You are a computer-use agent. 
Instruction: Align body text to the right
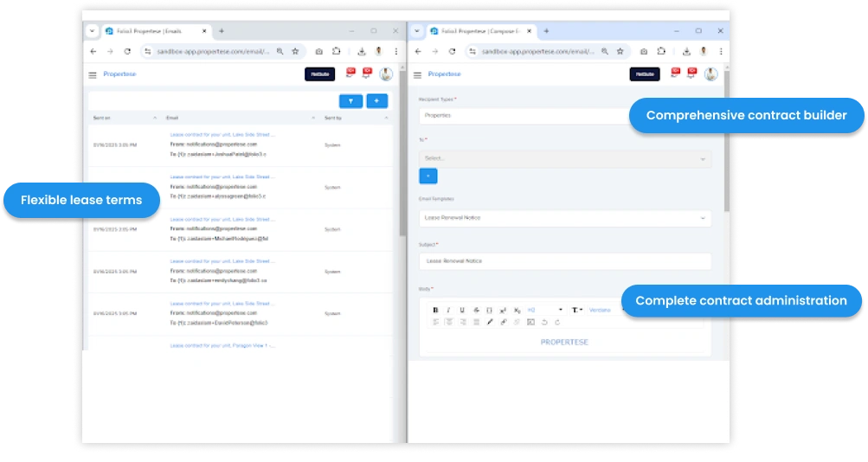pyautogui.click(x=462, y=322)
